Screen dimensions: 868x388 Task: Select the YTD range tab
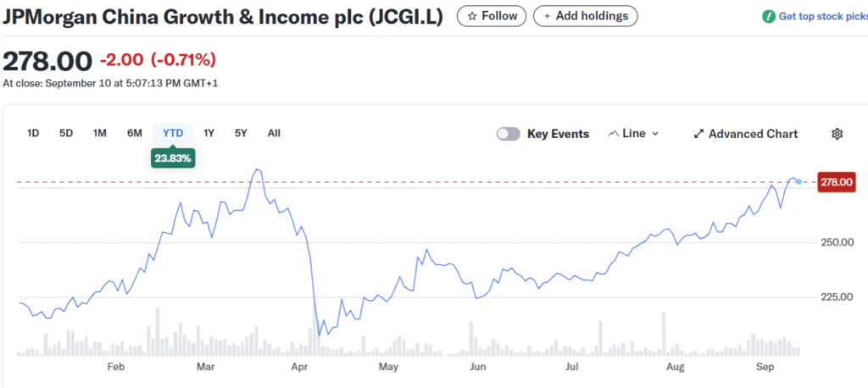coord(173,133)
